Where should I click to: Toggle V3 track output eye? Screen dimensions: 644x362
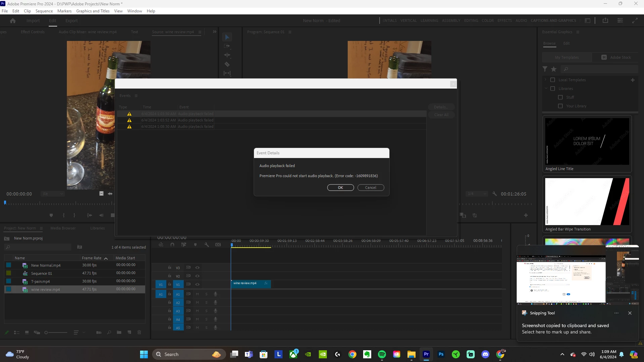point(198,268)
